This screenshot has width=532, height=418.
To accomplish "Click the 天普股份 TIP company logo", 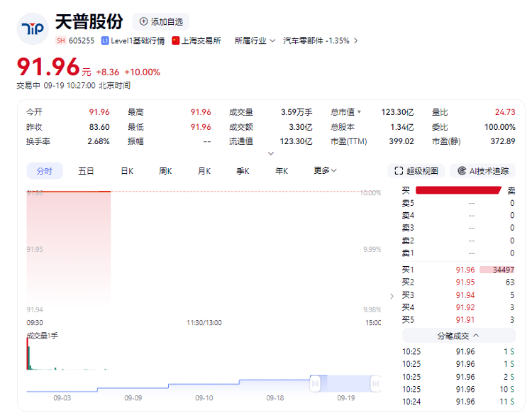I will pos(31,29).
